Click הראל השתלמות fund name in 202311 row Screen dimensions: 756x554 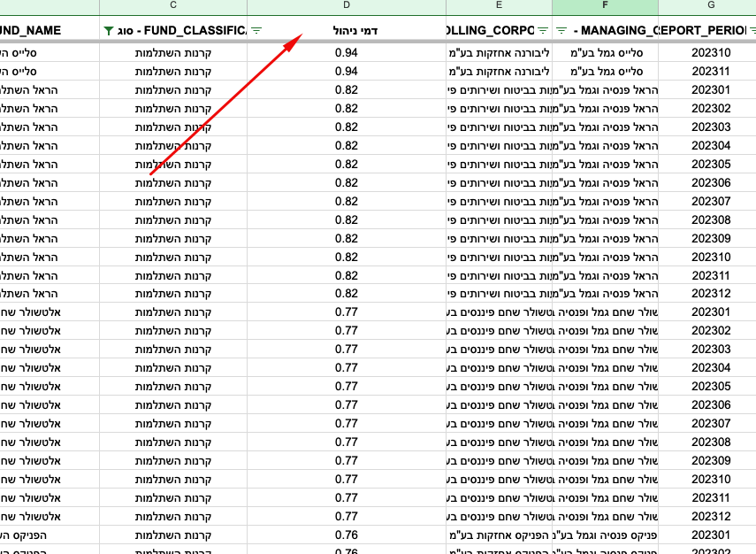50,275
